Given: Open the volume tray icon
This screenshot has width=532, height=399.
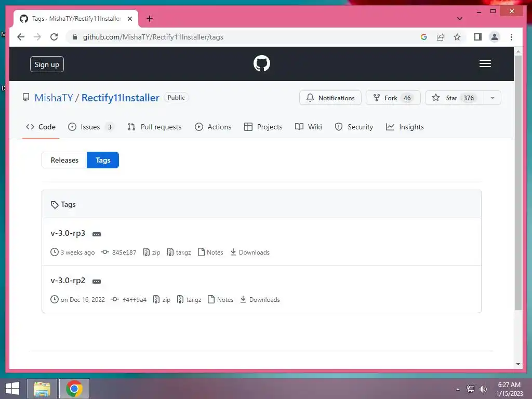Looking at the screenshot, I should coord(483,389).
